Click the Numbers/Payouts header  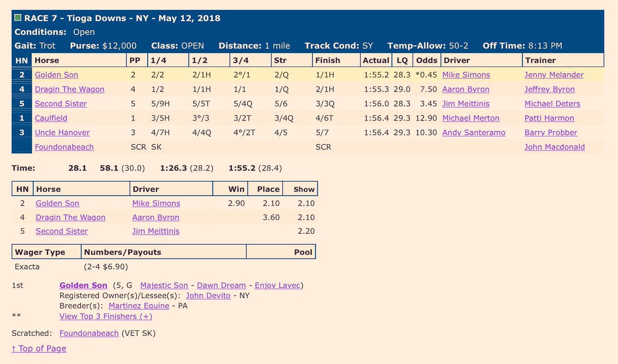(164, 252)
